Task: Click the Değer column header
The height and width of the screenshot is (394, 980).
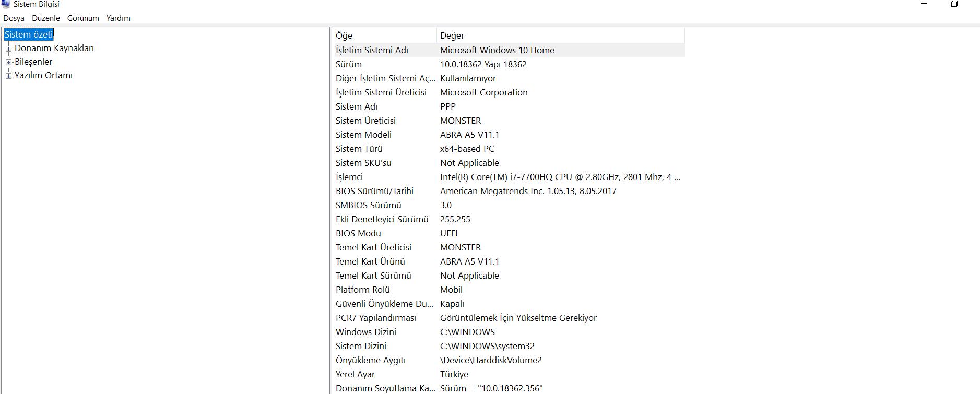Action: coord(561,35)
